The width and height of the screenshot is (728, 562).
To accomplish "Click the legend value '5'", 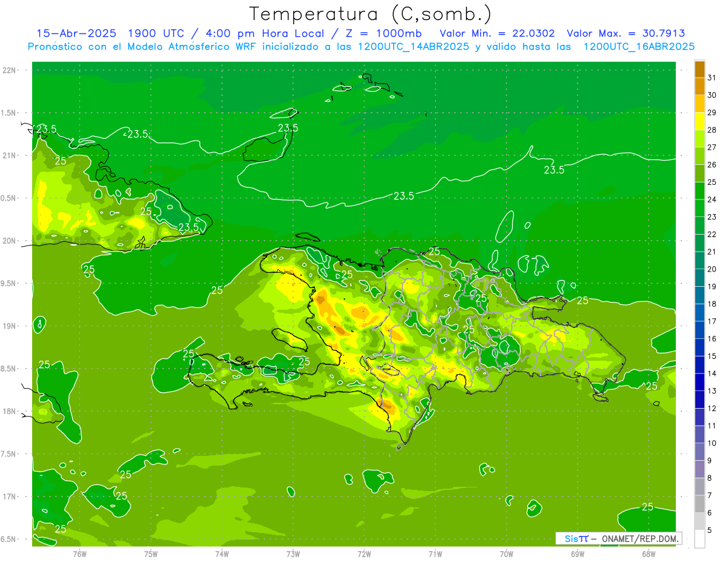I will coord(710,530).
